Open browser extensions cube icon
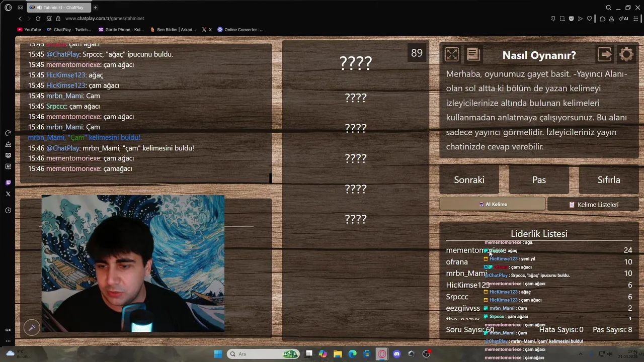Screen dimensions: 644x362 click(x=602, y=19)
